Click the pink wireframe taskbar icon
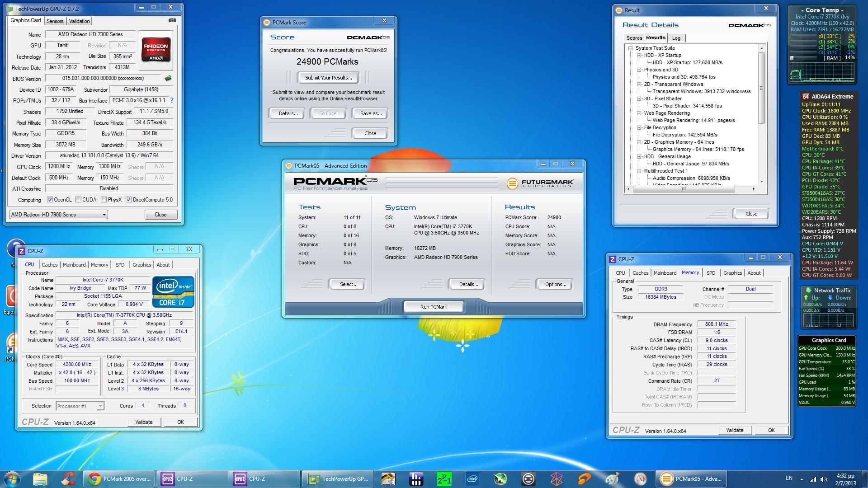Viewport: 868px width, 488px height. [x=556, y=479]
